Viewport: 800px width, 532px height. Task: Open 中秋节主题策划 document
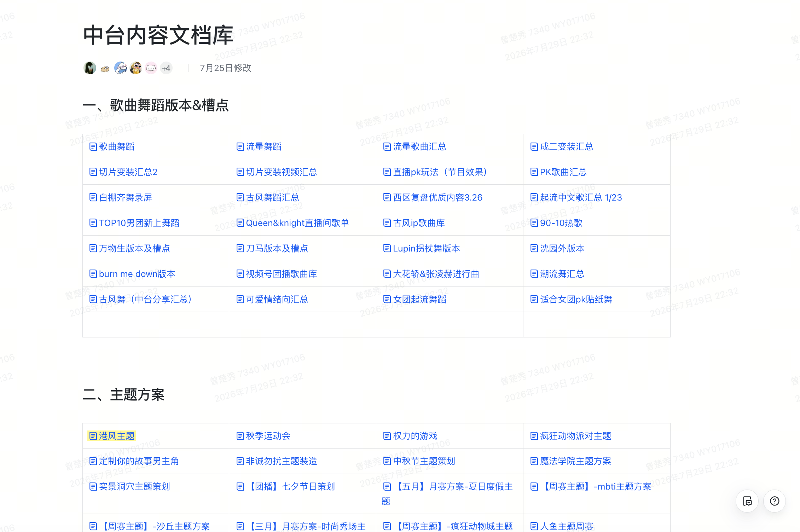[x=419, y=461]
